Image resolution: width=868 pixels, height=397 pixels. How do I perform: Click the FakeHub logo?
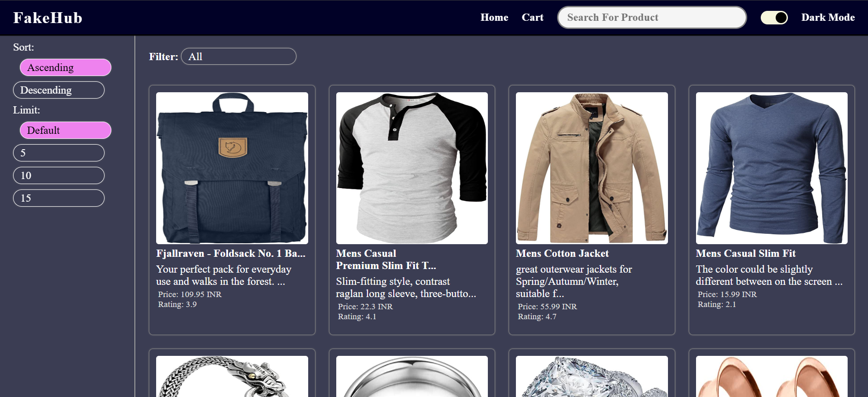pyautogui.click(x=48, y=18)
